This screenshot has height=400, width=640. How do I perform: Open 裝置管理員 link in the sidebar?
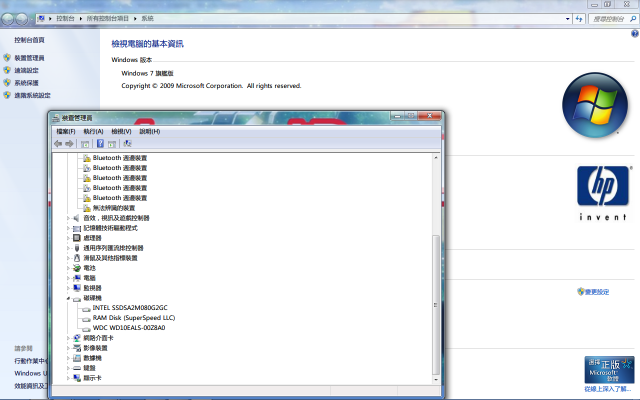click(29, 58)
